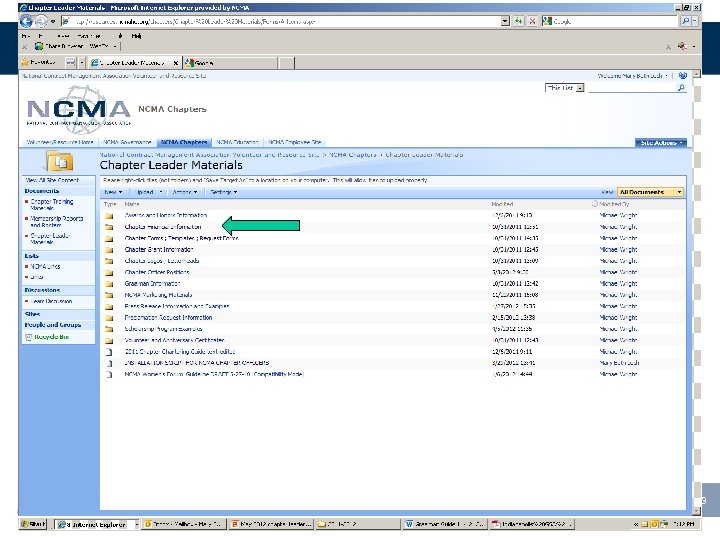Open the Chapter Financial Information folder link
The width and height of the screenshot is (720, 540).
(163, 227)
